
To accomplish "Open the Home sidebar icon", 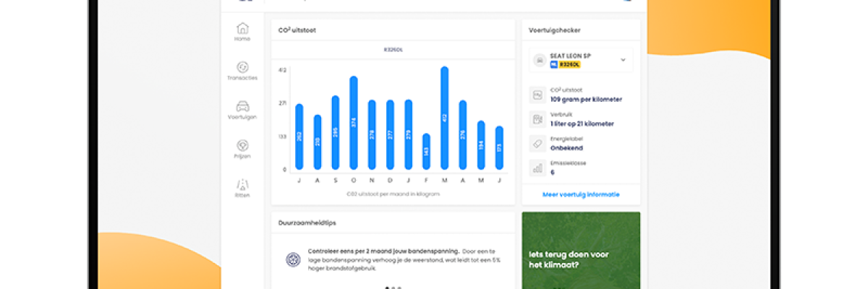I will (242, 29).
